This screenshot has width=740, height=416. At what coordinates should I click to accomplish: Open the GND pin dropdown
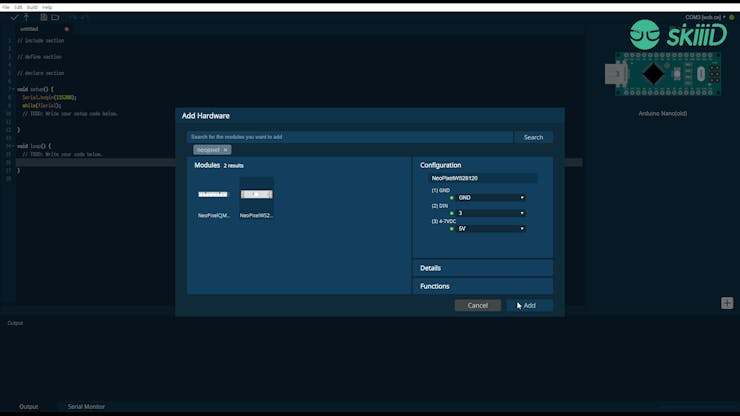coord(491,198)
